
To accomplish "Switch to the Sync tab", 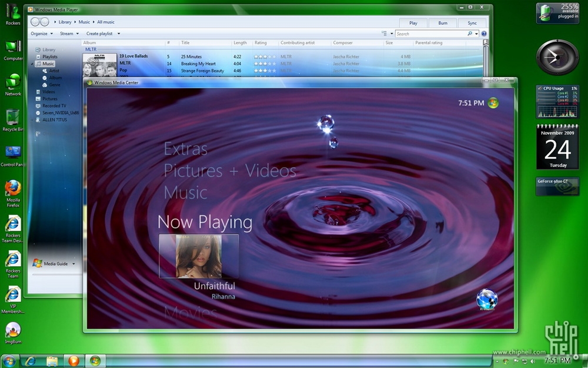I will click(472, 23).
